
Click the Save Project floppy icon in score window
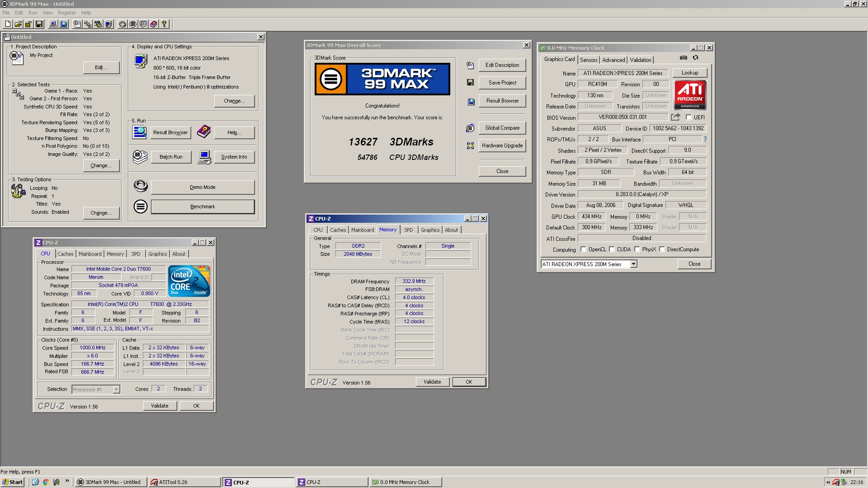pyautogui.click(x=470, y=83)
